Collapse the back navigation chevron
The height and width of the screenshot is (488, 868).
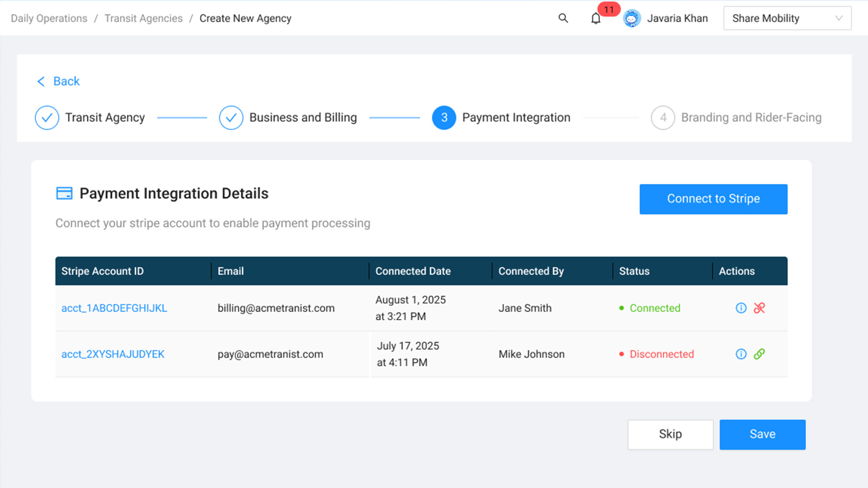click(x=41, y=81)
